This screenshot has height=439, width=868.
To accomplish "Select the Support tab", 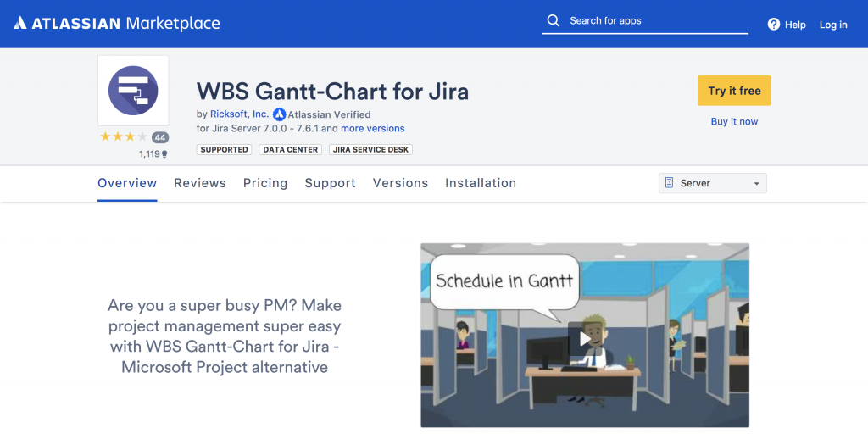I will pyautogui.click(x=330, y=183).
